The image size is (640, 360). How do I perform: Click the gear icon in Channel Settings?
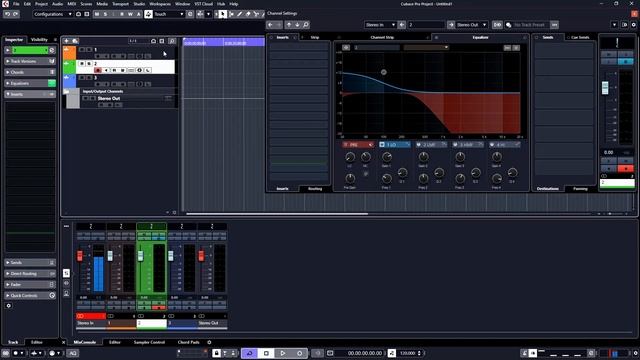click(633, 25)
